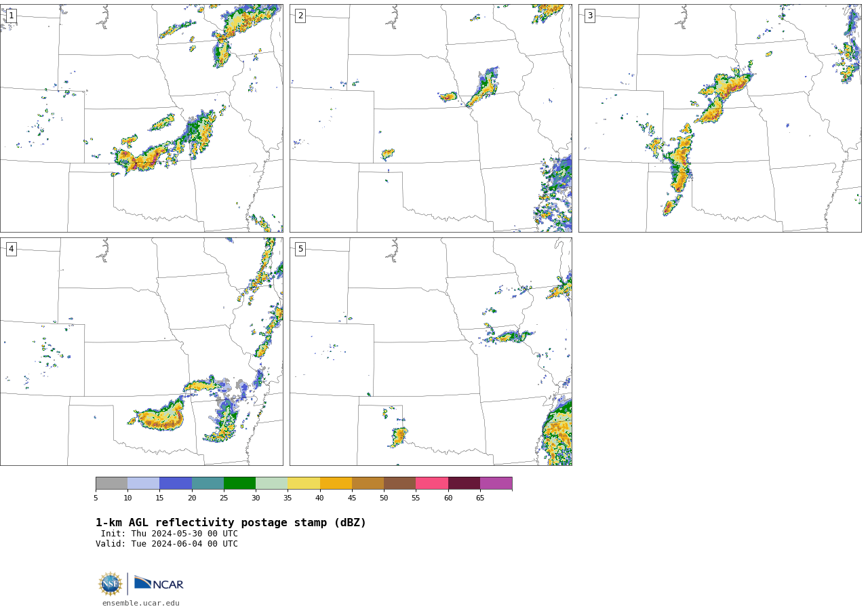Click the light blue 10-15 dBZ swatch
Image resolution: width=868 pixels, height=611 pixels.
click(144, 483)
